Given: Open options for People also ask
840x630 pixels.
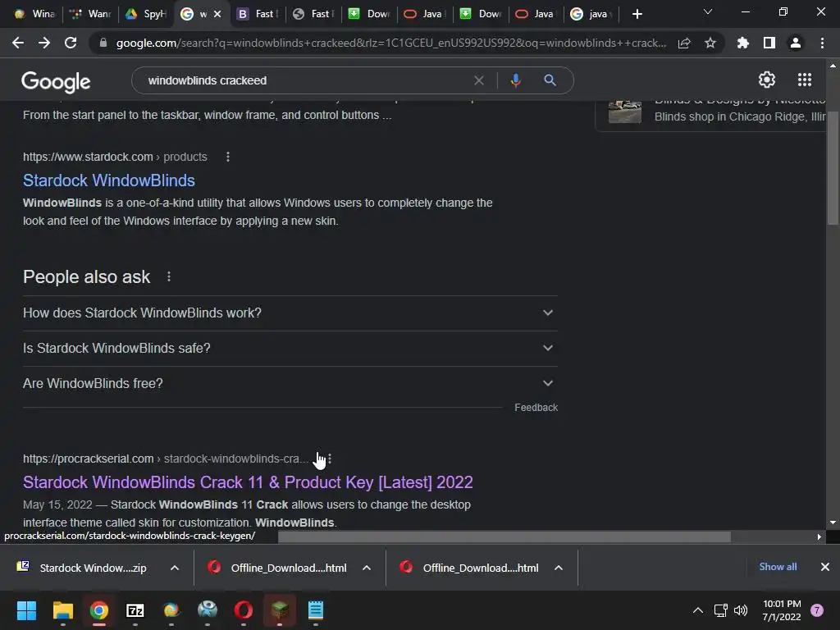Looking at the screenshot, I should (x=169, y=276).
